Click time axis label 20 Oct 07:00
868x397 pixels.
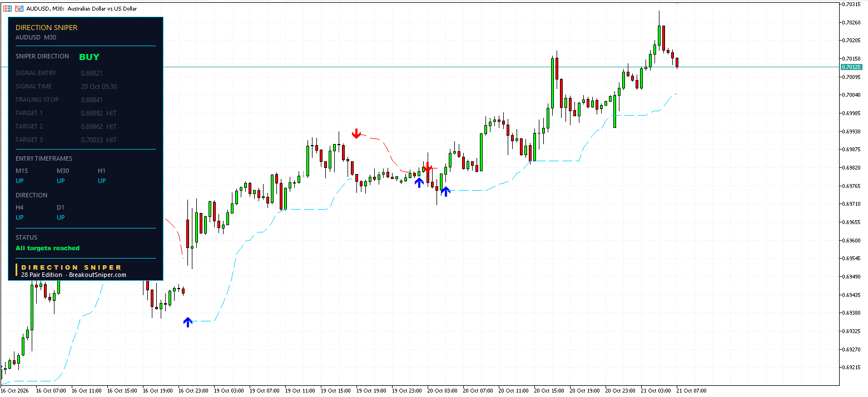click(478, 391)
